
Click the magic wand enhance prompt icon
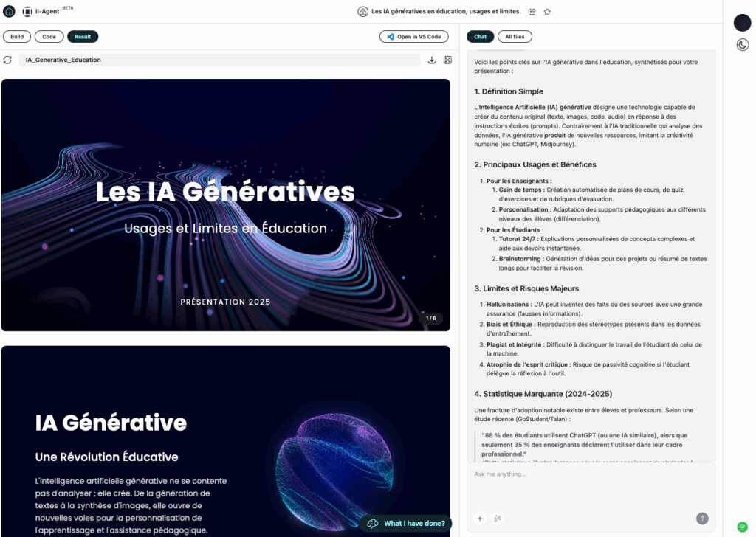(498, 519)
